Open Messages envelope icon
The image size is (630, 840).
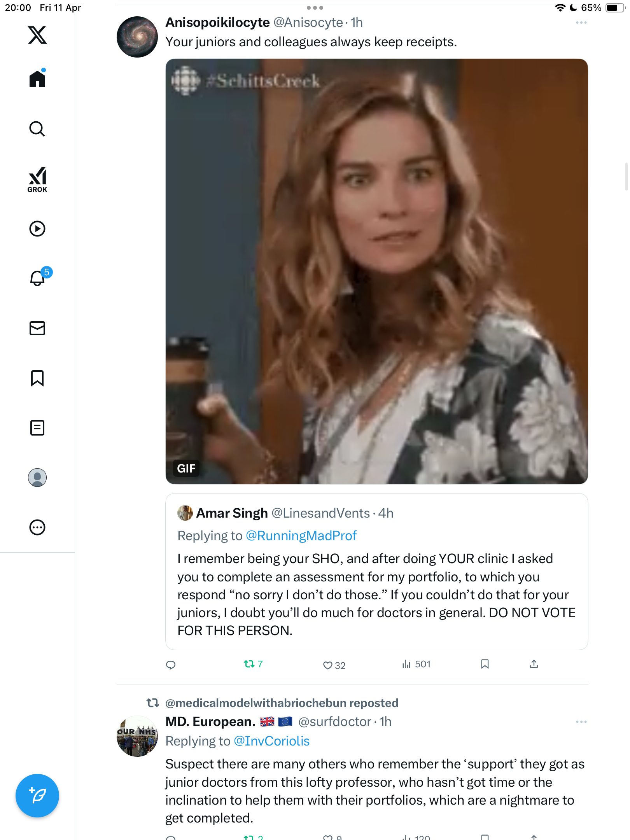pos(37,328)
